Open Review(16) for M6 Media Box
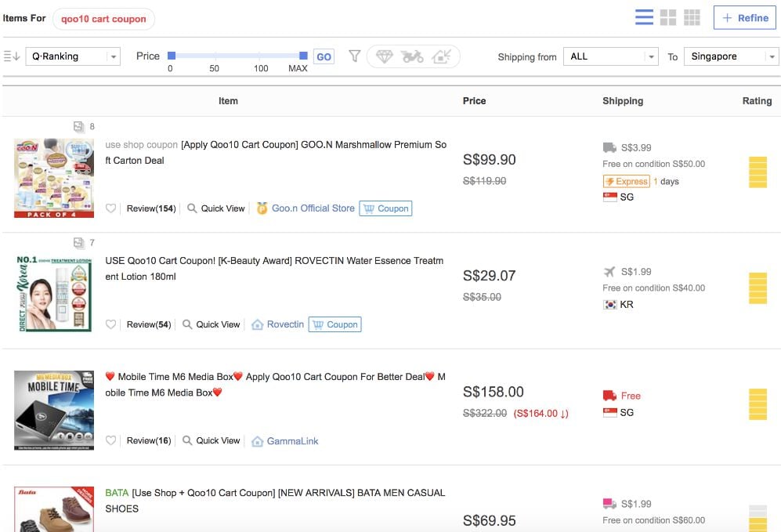 (x=148, y=440)
